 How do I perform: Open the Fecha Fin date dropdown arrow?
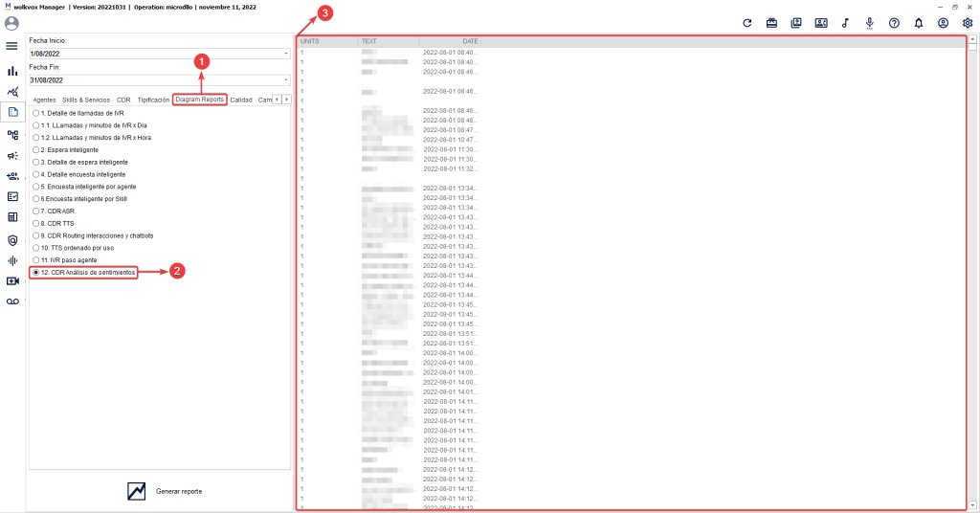(285, 80)
